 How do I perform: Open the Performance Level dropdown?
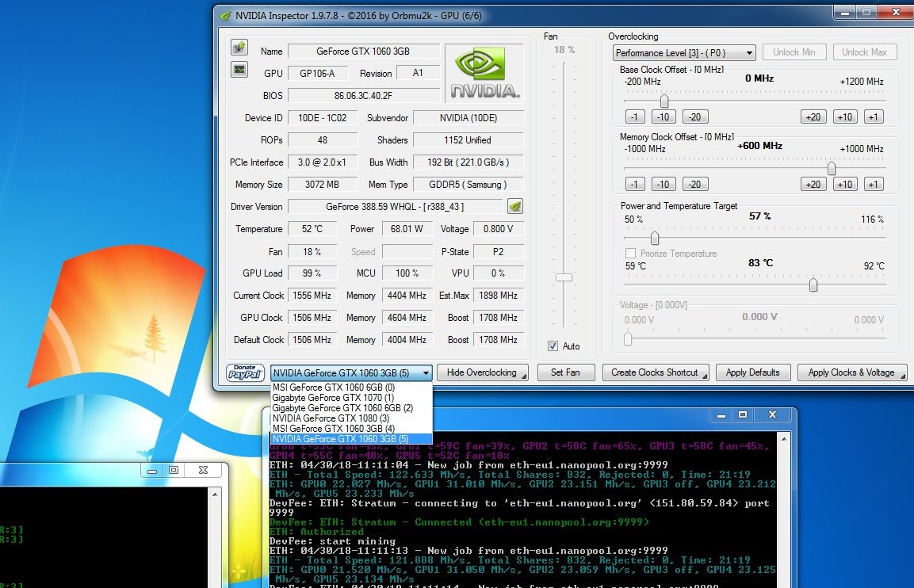click(684, 53)
